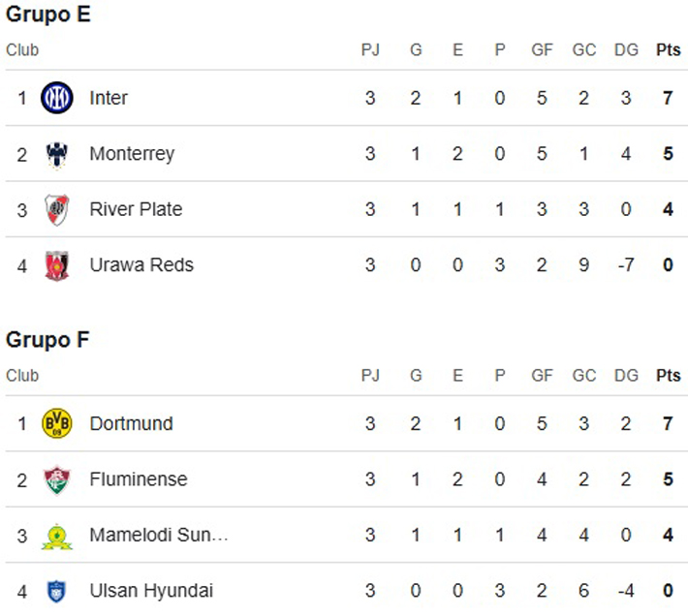Click the DG column header in Grupo F
The width and height of the screenshot is (688, 616).
pos(626,376)
